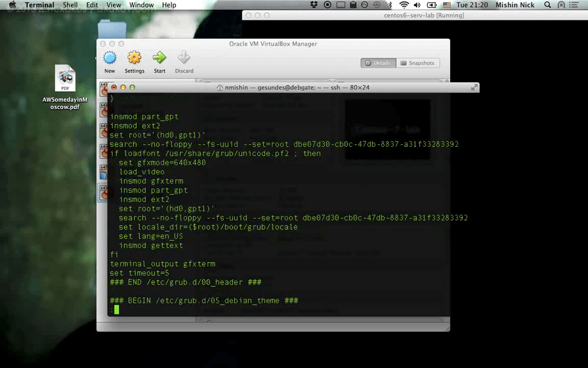
Task: Open the US flag input menu
Action: click(x=447, y=5)
